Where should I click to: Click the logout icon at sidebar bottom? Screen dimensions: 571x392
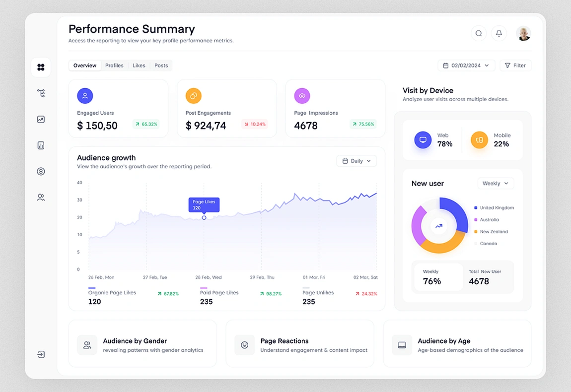pyautogui.click(x=41, y=354)
